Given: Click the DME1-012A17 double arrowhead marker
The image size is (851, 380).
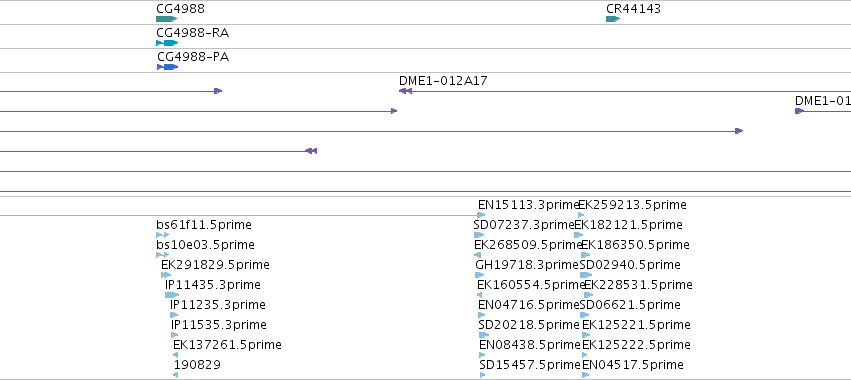Looking at the screenshot, I should (x=405, y=91).
